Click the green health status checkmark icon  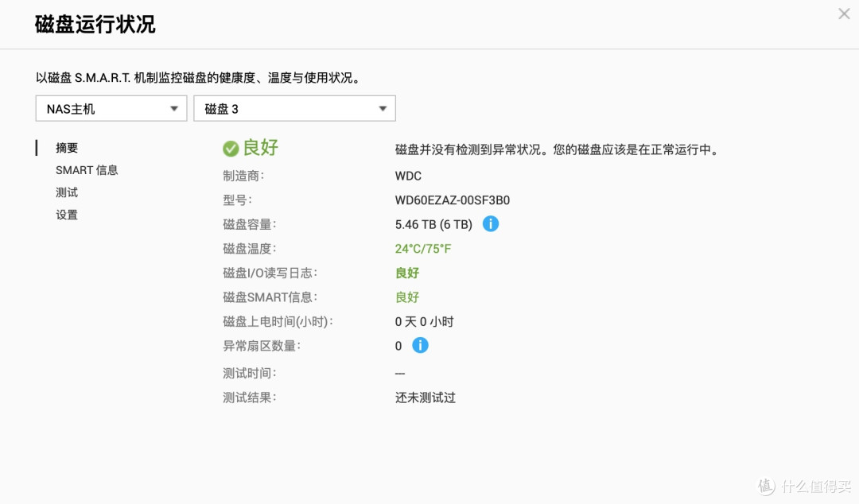[231, 148]
